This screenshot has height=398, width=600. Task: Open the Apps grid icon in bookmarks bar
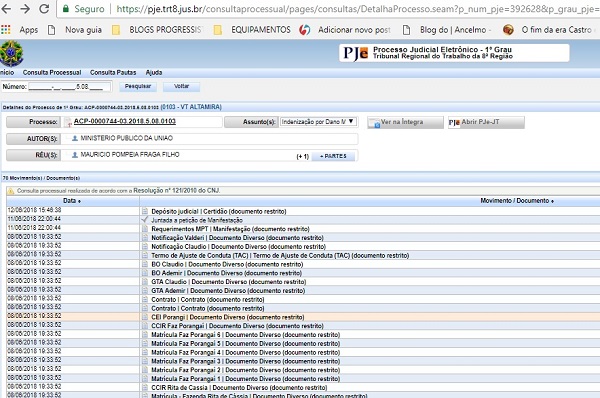tap(6, 29)
